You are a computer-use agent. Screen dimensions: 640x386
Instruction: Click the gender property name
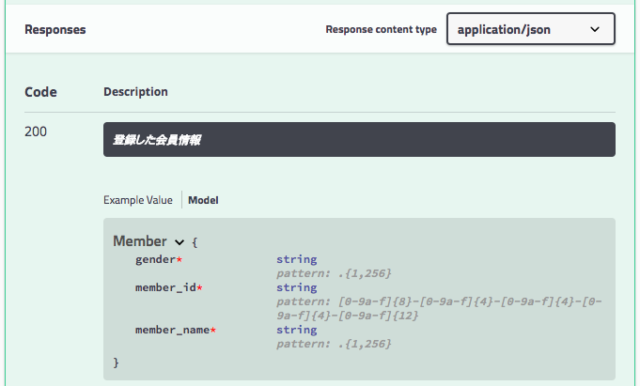tap(155, 260)
